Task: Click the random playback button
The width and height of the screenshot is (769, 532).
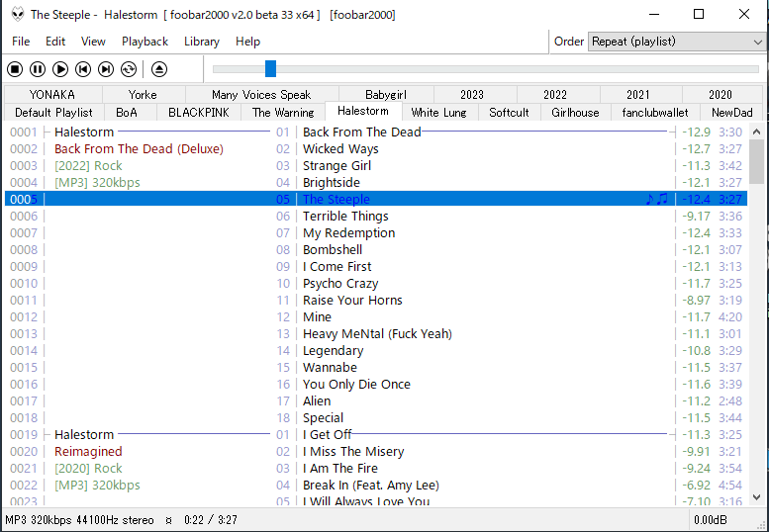Action: (x=129, y=69)
